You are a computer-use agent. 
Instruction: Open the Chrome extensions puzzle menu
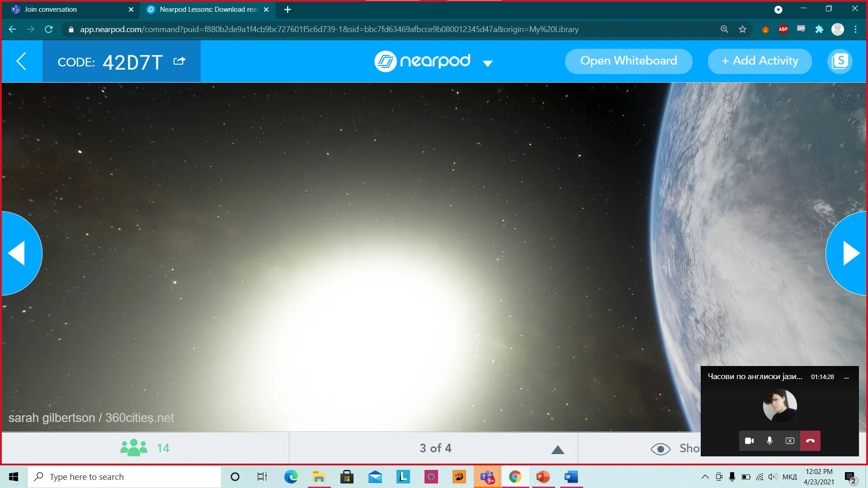819,29
